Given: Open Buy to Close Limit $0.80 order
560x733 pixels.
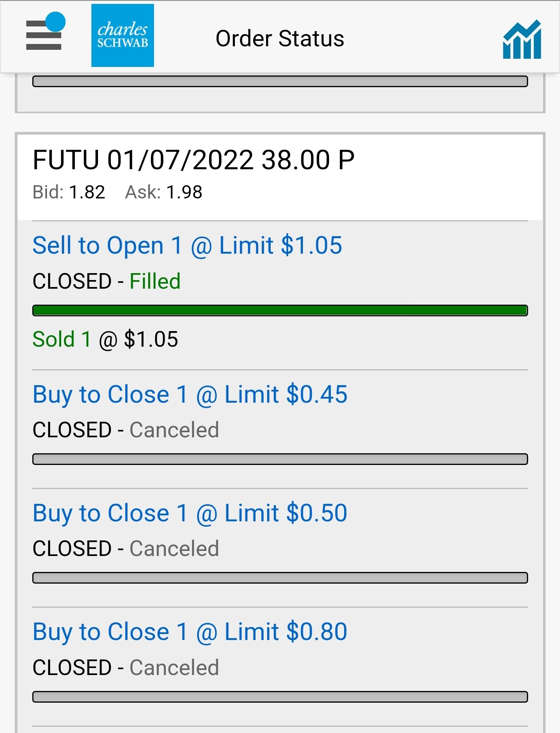Looking at the screenshot, I should coord(190,632).
